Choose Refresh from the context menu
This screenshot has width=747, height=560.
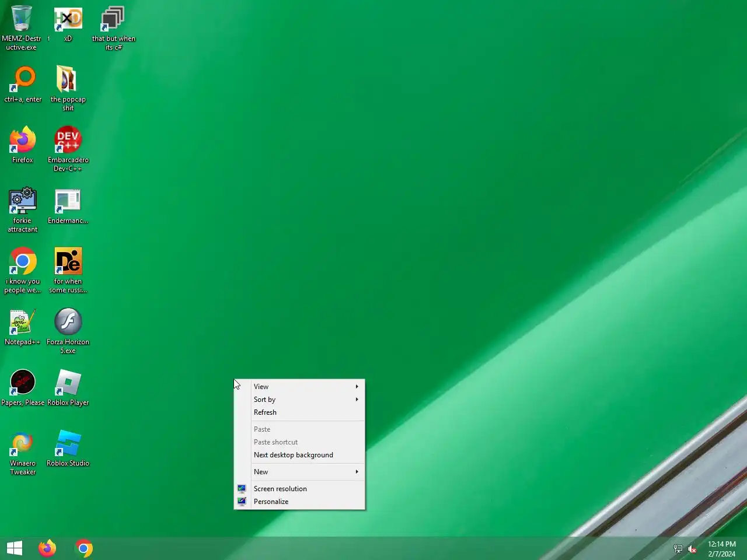(299, 412)
